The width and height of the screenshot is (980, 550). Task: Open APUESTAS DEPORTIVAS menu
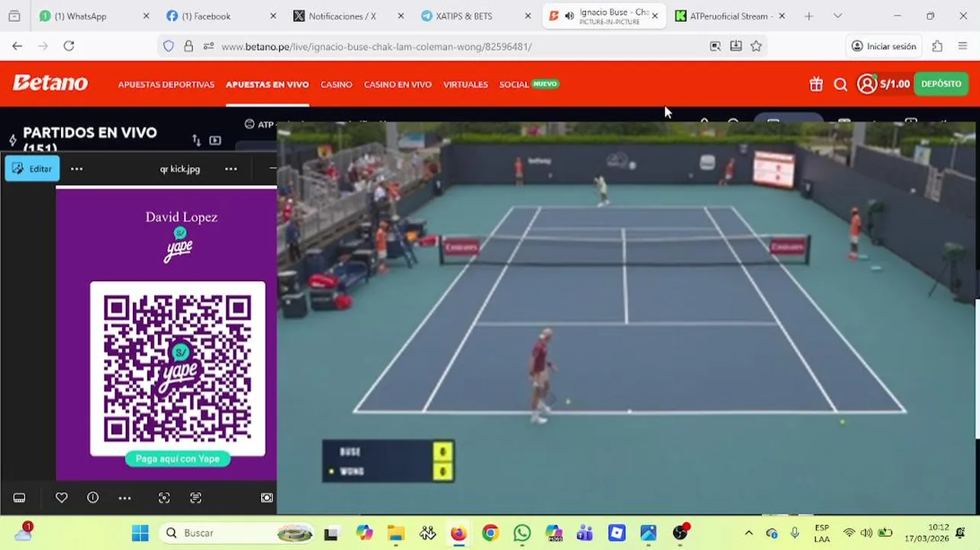click(x=166, y=84)
